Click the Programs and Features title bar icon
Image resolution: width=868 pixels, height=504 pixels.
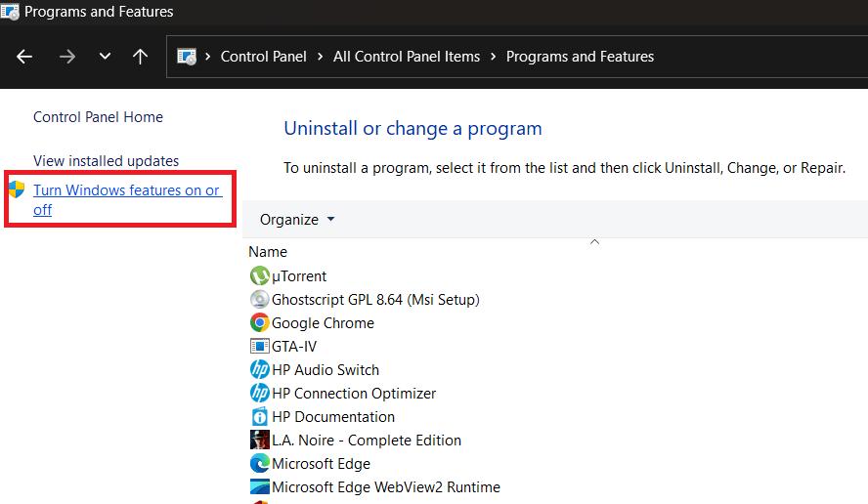tap(10, 12)
